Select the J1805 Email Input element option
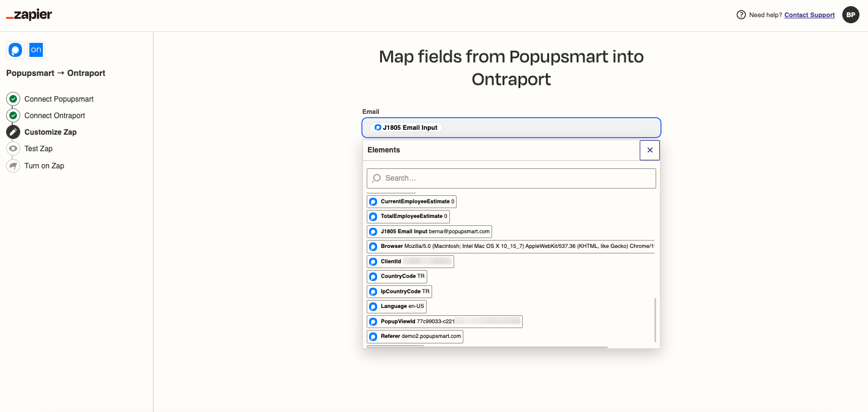 [429, 231]
